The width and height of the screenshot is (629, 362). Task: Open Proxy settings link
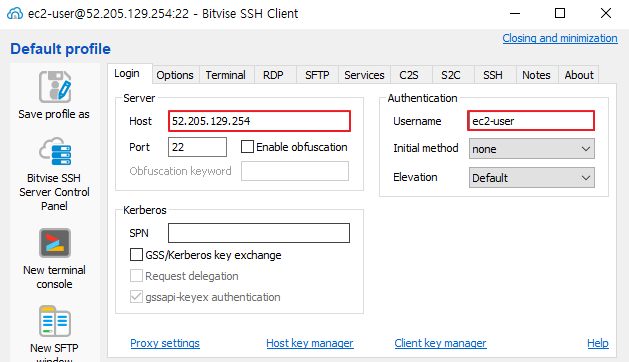coord(165,343)
